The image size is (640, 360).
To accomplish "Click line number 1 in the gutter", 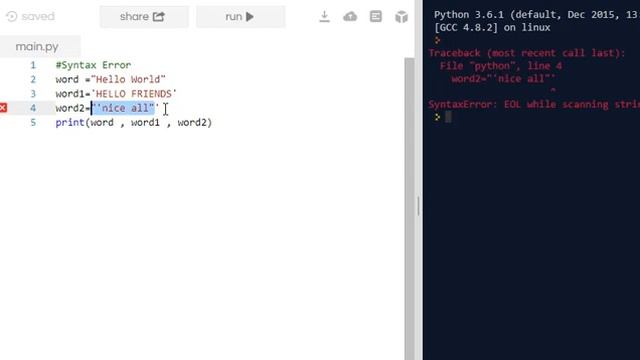I will click(33, 65).
